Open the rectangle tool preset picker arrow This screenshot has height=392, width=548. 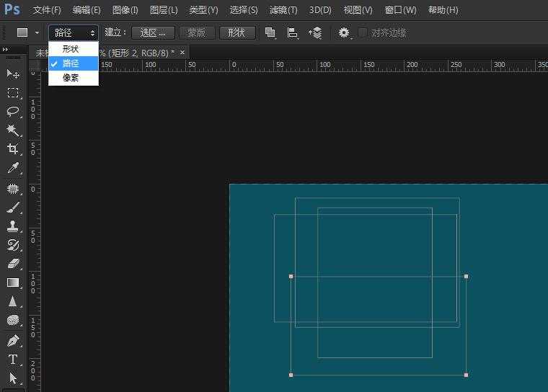[37, 32]
